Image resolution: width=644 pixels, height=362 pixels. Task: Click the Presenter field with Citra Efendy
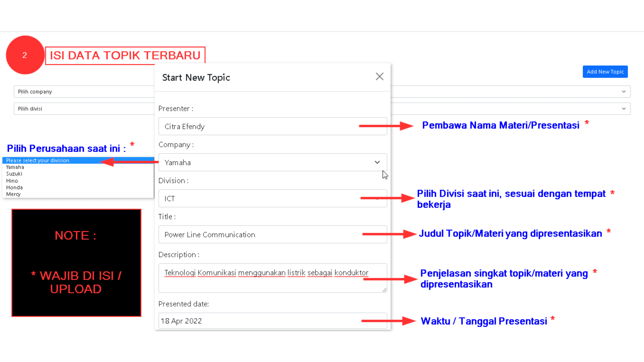point(273,126)
